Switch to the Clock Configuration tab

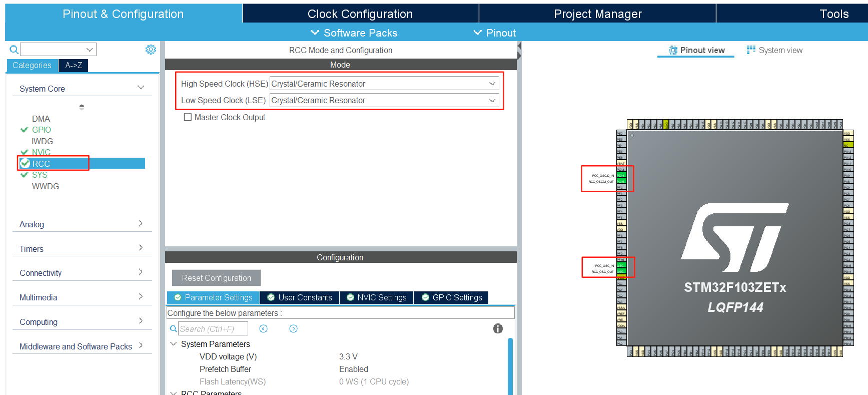click(x=360, y=14)
